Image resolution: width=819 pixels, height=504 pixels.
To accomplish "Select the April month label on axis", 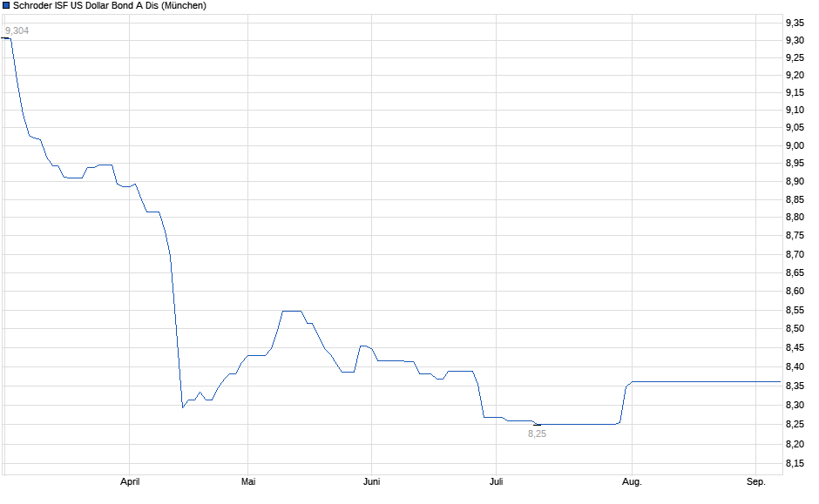I will point(130,481).
